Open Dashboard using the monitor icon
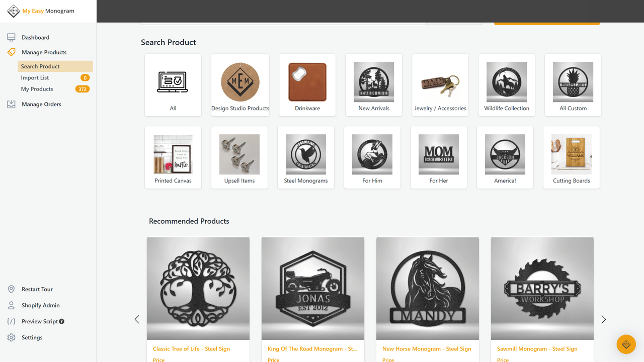644x362 pixels. coord(11,37)
